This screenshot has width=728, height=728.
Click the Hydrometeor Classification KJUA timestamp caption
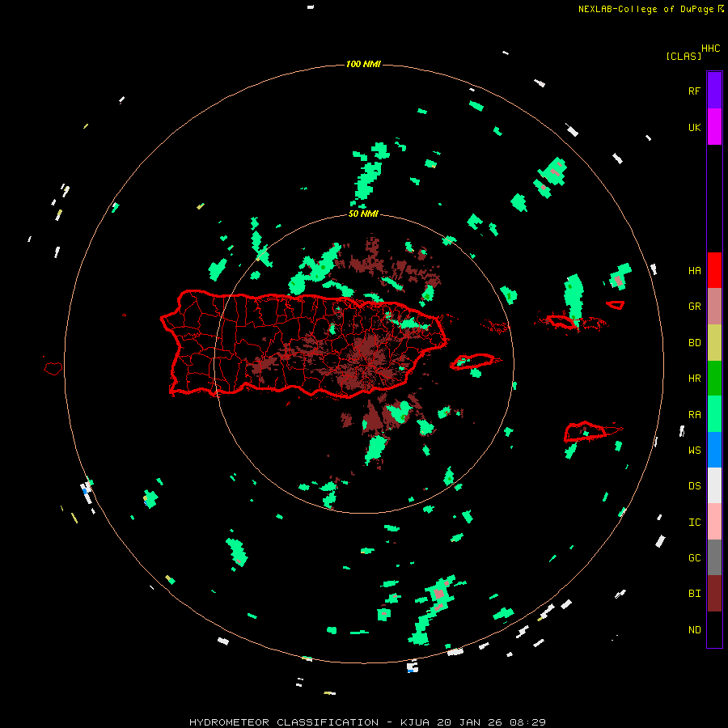(x=367, y=722)
